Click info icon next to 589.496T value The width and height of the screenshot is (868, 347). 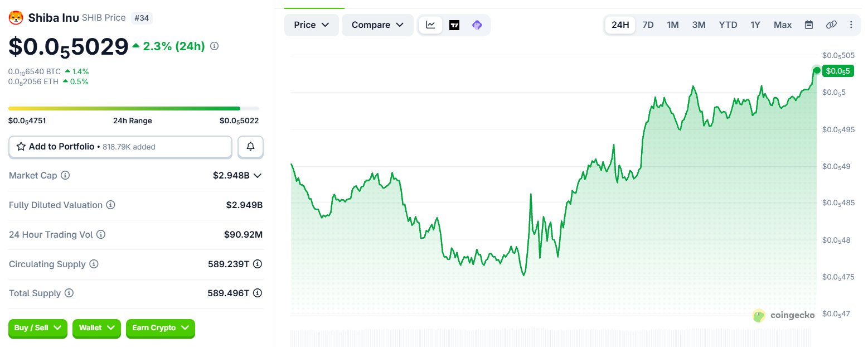(x=258, y=293)
